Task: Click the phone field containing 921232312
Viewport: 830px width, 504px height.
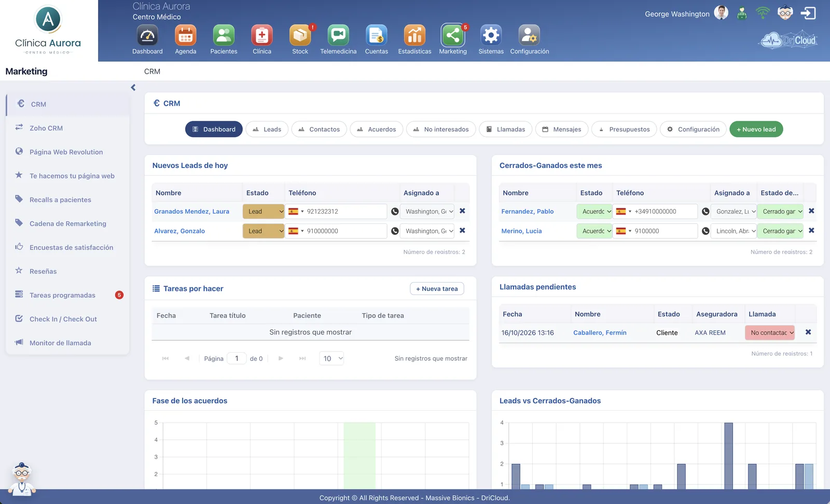Action: point(337,212)
